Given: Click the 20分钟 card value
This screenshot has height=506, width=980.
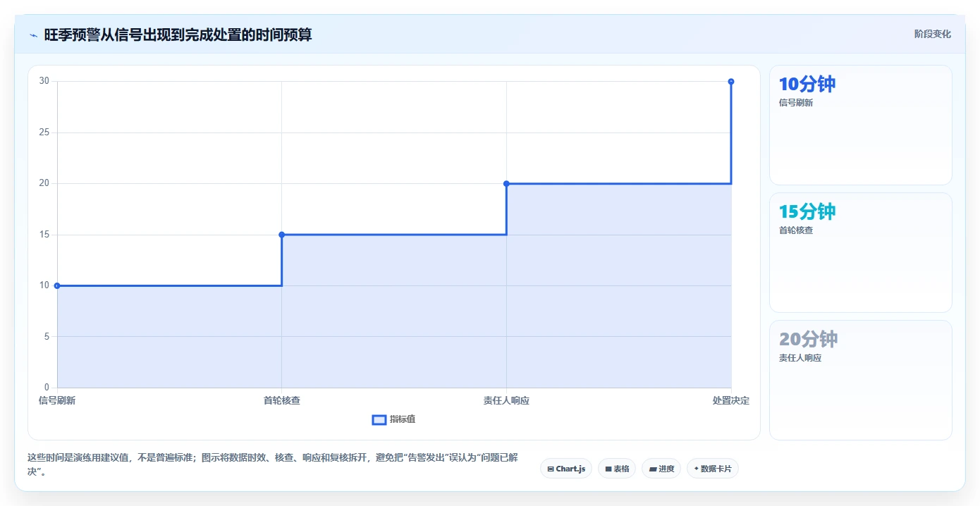Looking at the screenshot, I should pyautogui.click(x=809, y=339).
